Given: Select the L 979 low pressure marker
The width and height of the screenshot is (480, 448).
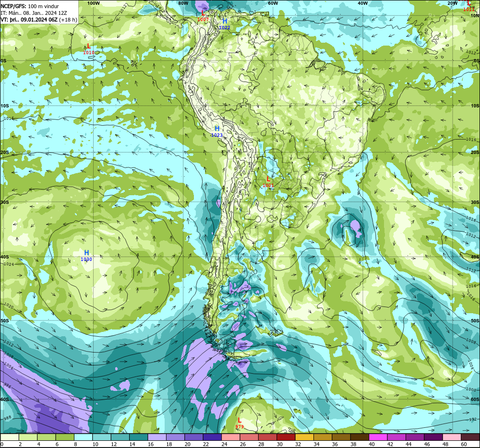Looking at the screenshot, I should (x=240, y=423).
